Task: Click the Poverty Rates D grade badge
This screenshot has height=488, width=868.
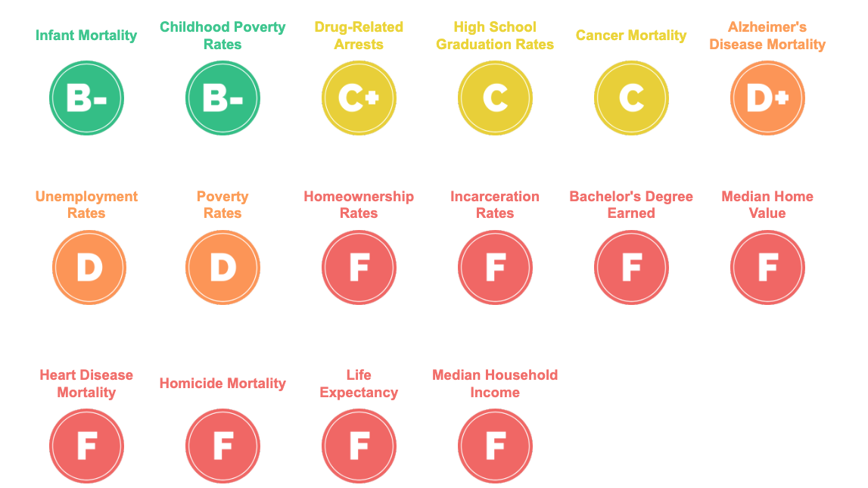Action: tap(222, 268)
